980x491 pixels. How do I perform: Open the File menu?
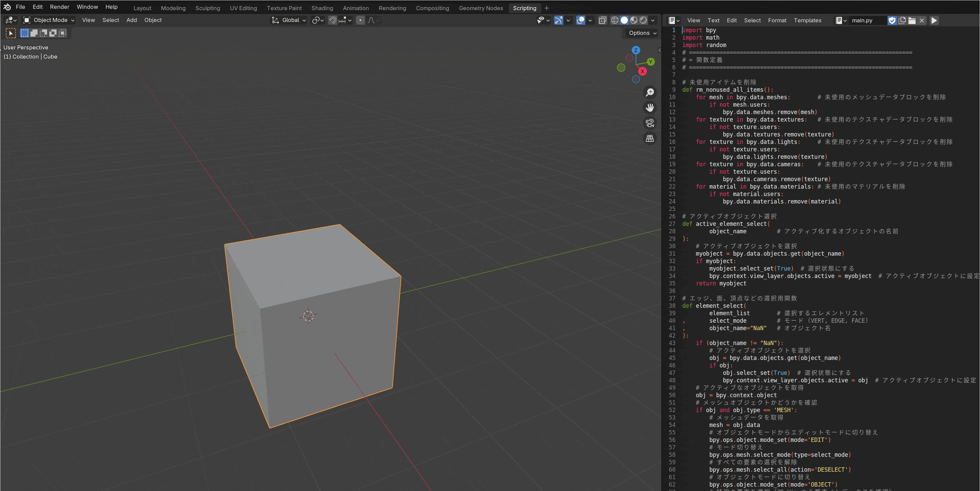(21, 7)
